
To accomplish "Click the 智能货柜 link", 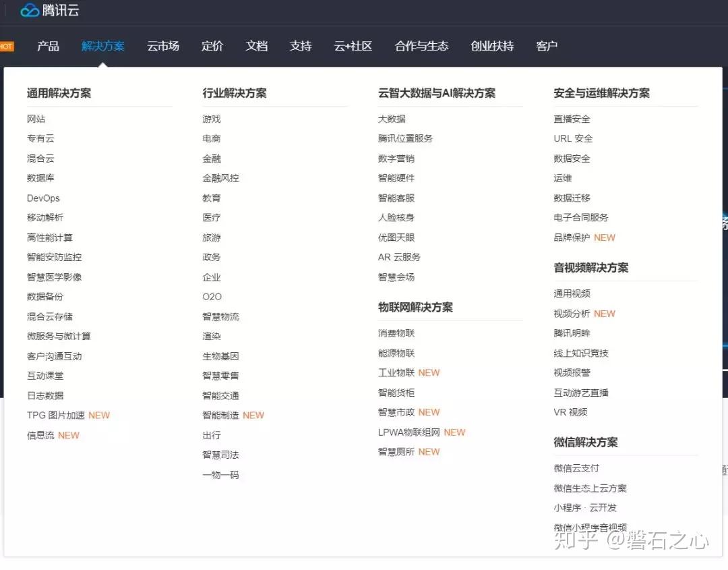I will (x=396, y=393).
